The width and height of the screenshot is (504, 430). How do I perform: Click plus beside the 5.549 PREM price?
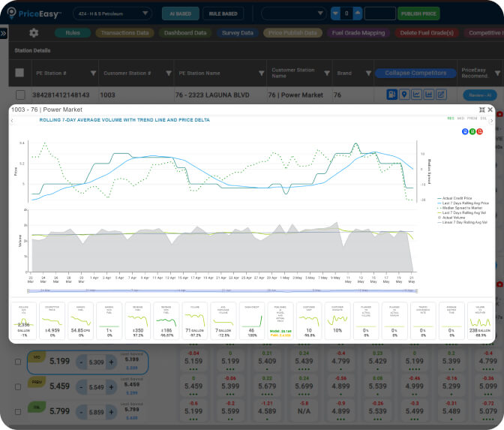[111, 387]
